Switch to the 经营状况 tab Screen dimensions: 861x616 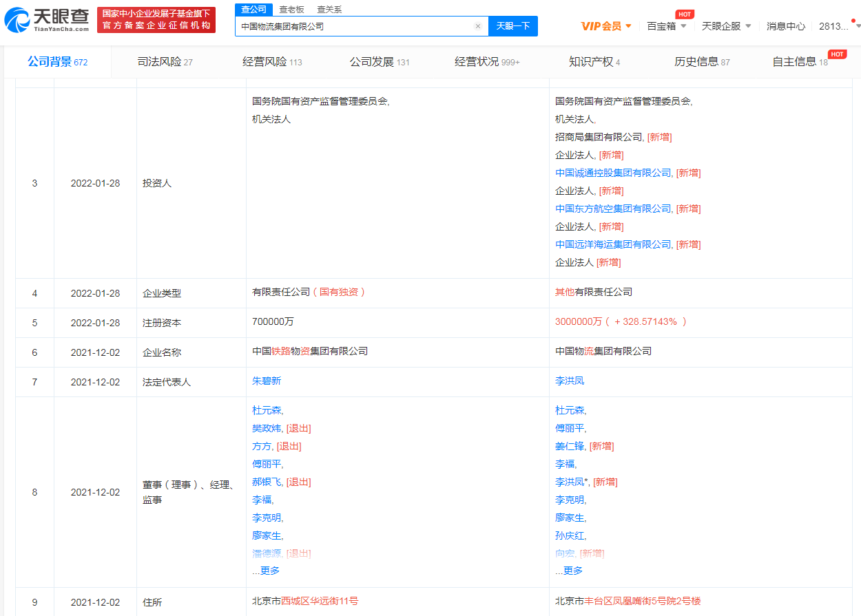tap(487, 62)
